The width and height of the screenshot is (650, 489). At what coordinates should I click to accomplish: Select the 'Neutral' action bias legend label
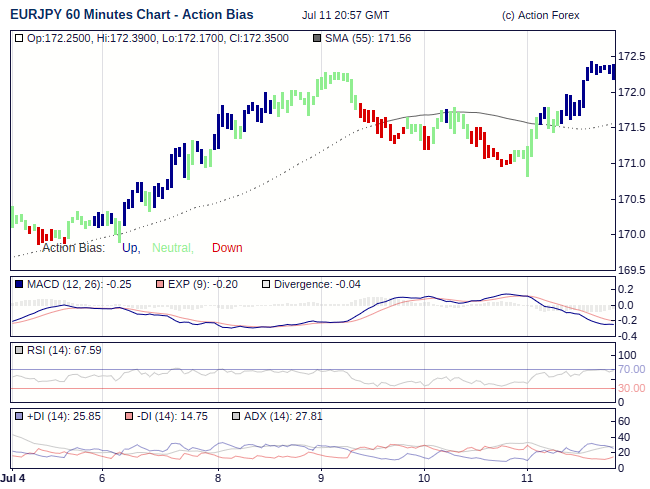pos(172,248)
